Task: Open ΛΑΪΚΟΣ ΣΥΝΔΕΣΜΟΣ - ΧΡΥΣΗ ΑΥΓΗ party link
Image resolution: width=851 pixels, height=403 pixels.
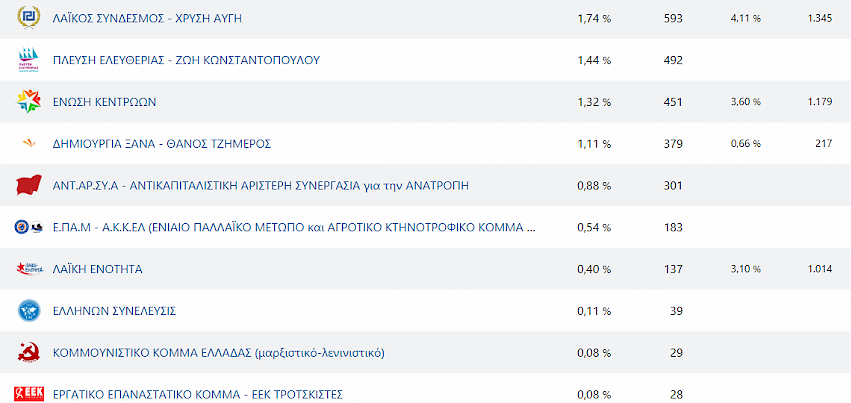Action: 147,18
